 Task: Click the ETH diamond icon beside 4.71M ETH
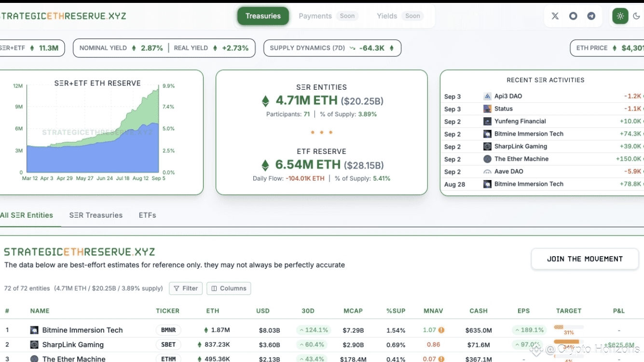click(265, 101)
